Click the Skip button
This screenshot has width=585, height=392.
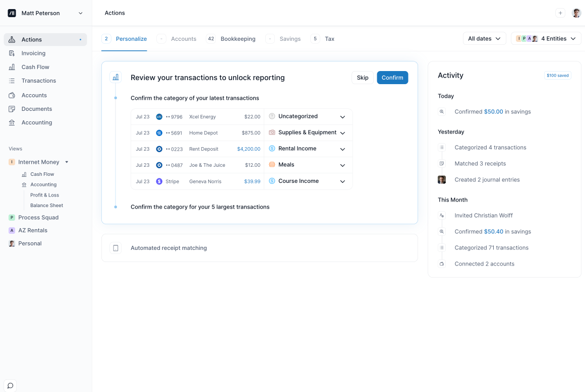tap(362, 78)
